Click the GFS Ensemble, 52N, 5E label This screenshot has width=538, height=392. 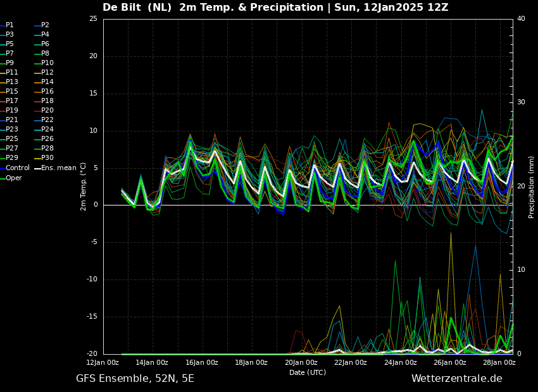point(135,379)
